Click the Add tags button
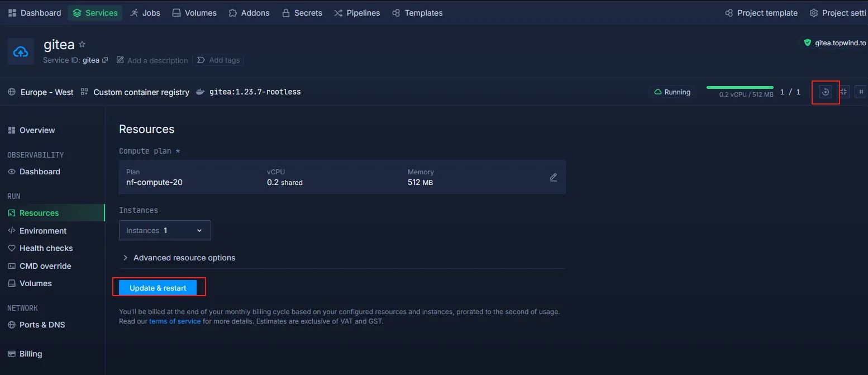This screenshot has height=375, width=868. pyautogui.click(x=218, y=60)
